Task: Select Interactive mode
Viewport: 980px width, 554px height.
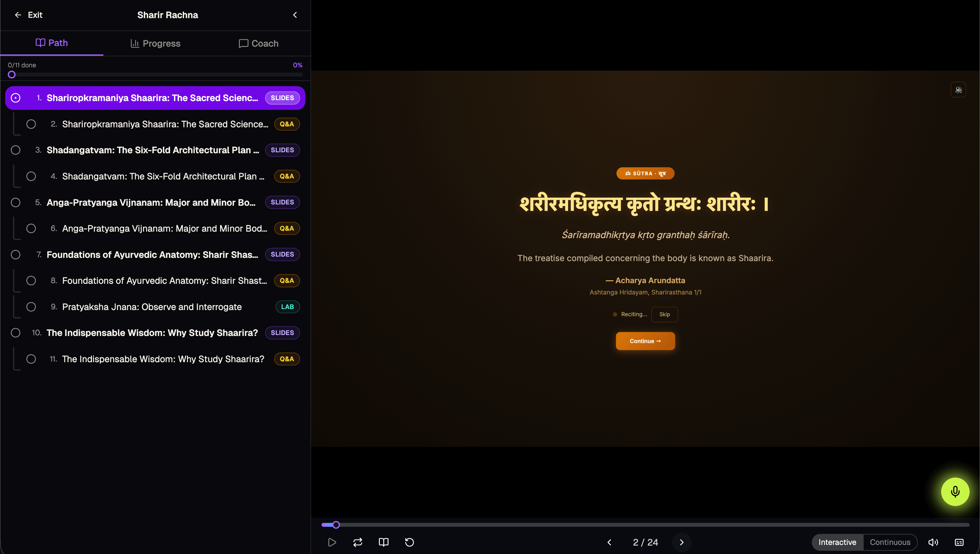Action: tap(837, 542)
